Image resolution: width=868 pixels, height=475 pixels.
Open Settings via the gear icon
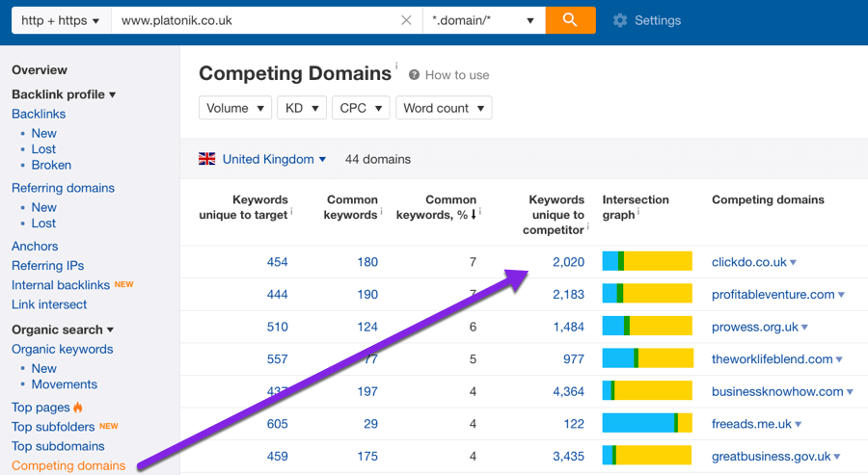point(620,20)
